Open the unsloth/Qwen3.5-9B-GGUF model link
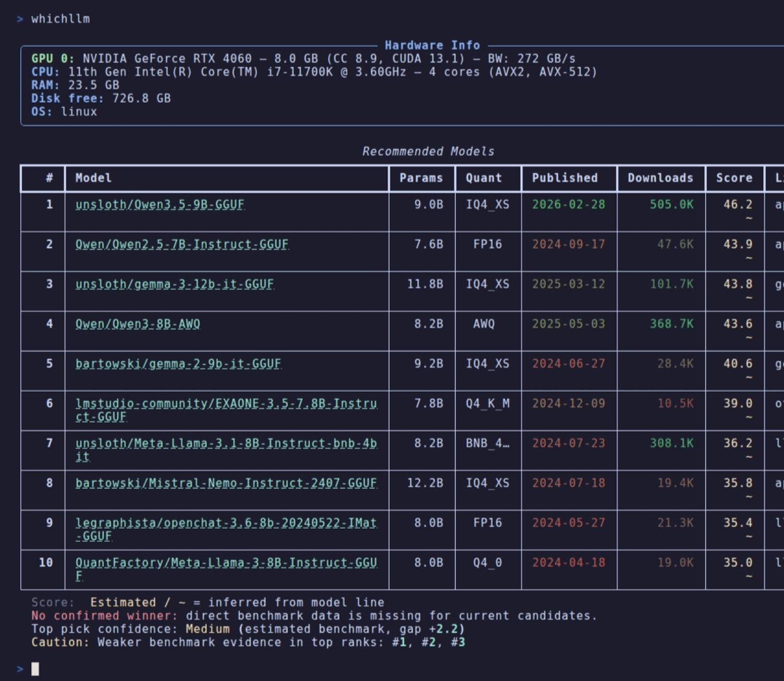The width and height of the screenshot is (784, 681). point(160,204)
